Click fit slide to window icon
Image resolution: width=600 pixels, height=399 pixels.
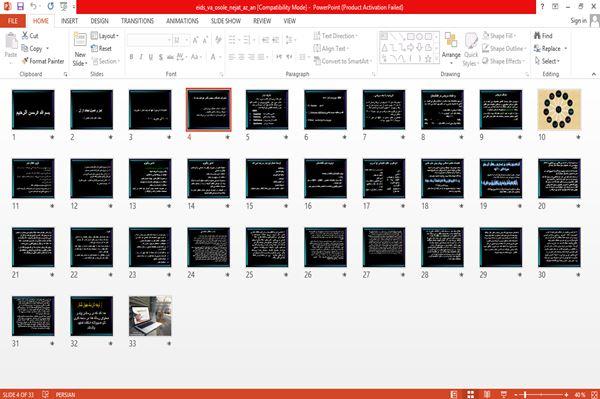(x=595, y=394)
